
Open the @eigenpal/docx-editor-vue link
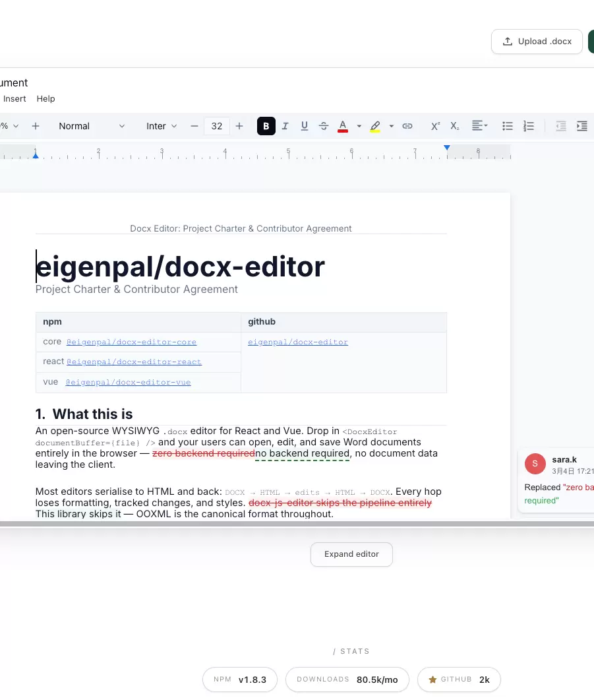point(128,382)
